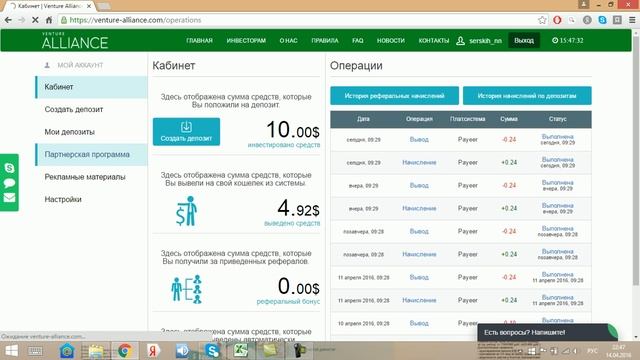The image size is (640, 360).
Task: Click the Платсистема column header
Action: (468, 119)
